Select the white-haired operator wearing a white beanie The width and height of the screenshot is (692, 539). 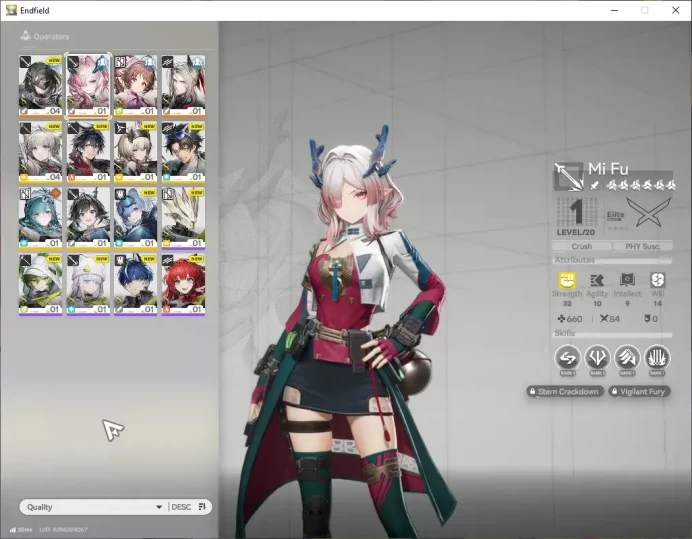coord(88,284)
